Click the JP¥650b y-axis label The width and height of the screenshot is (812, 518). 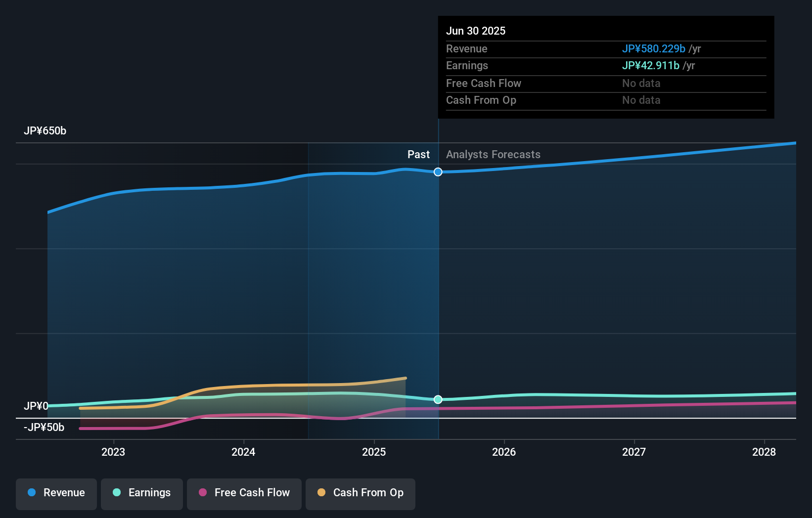coord(45,131)
